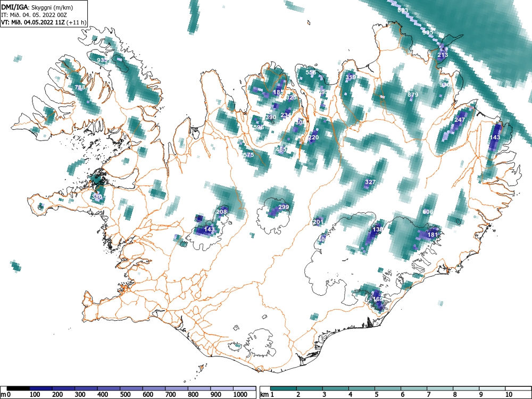Image resolution: width=532 pixels, height=399 pixels.
Task: Click the visibility value 575 on the map
Action: click(x=248, y=155)
